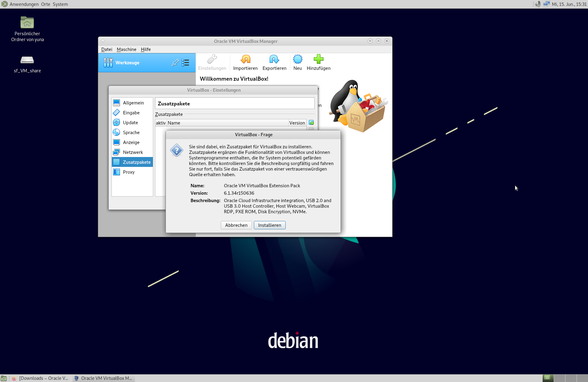
Task: Select Zusatzpakete in the settings sidebar
Action: point(132,162)
